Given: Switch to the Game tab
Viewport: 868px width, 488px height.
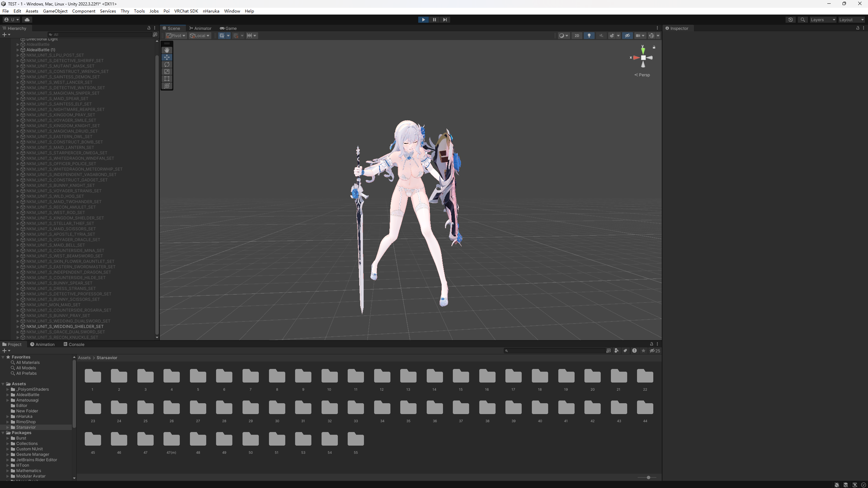Looking at the screenshot, I should (x=228, y=28).
